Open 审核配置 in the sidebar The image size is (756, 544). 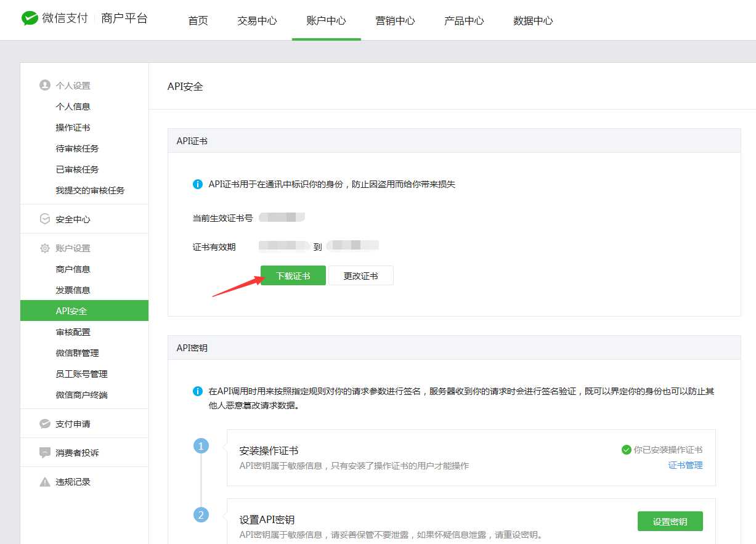click(x=73, y=332)
